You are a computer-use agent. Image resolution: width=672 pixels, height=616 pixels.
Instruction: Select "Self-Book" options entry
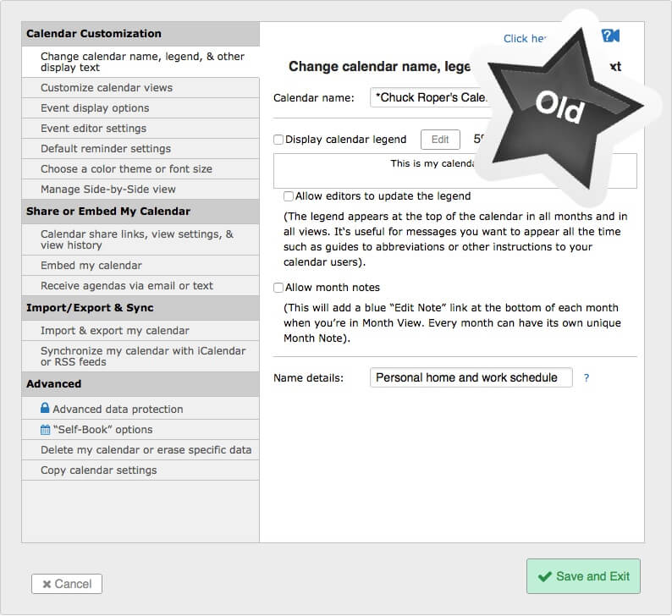tap(140, 430)
